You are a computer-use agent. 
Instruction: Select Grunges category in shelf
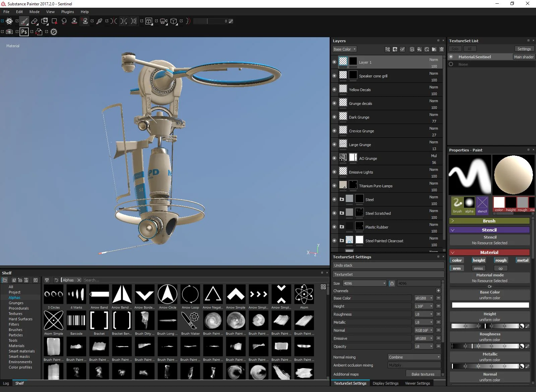pyautogui.click(x=16, y=303)
